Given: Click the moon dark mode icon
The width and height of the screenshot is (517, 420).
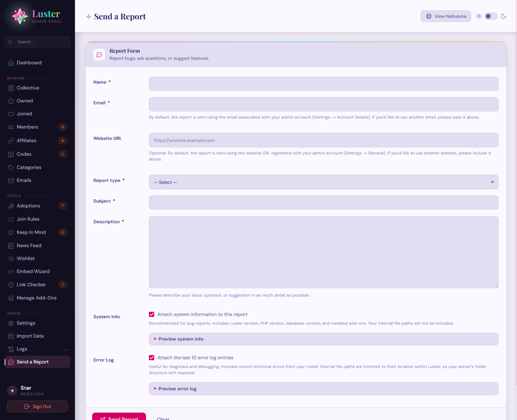Looking at the screenshot, I should [x=503, y=16].
